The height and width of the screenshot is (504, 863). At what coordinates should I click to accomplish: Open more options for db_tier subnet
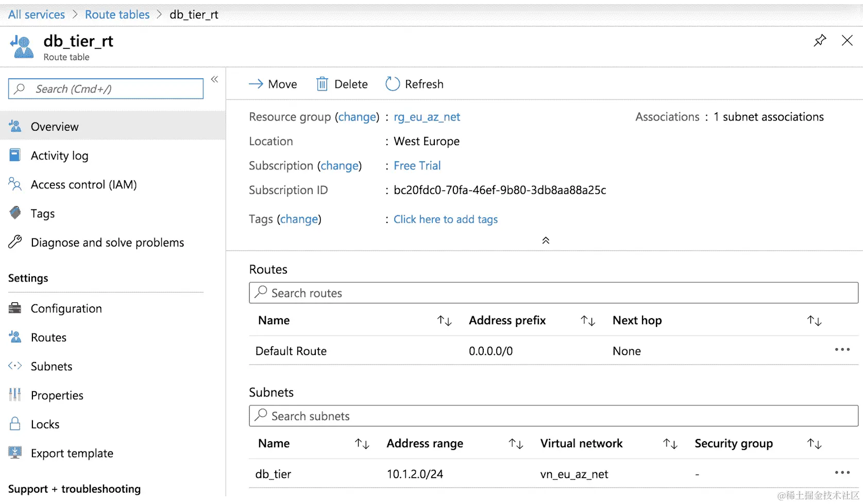[842, 473]
